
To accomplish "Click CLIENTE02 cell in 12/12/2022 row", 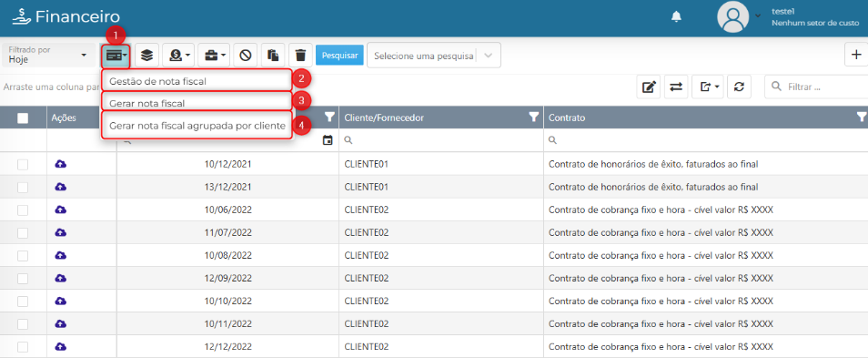I will click(367, 347).
